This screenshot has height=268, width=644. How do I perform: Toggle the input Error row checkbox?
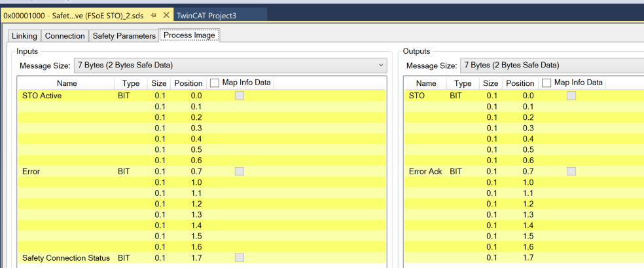pos(240,172)
